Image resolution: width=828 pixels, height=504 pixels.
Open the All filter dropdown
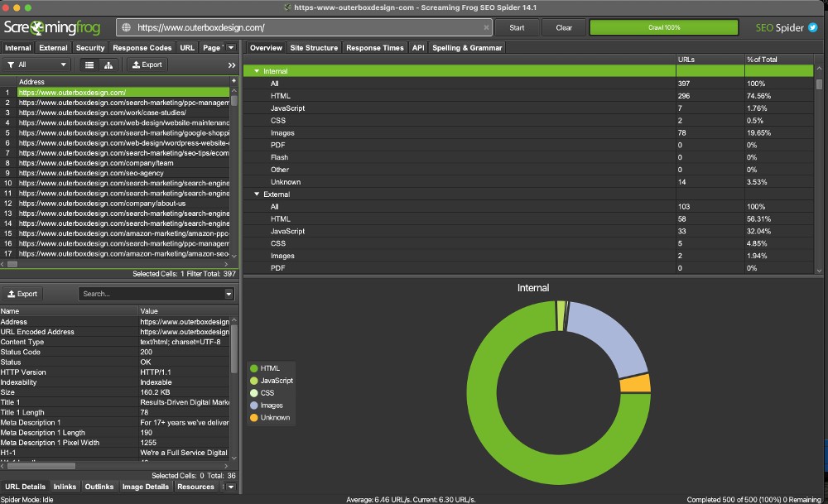coord(37,65)
